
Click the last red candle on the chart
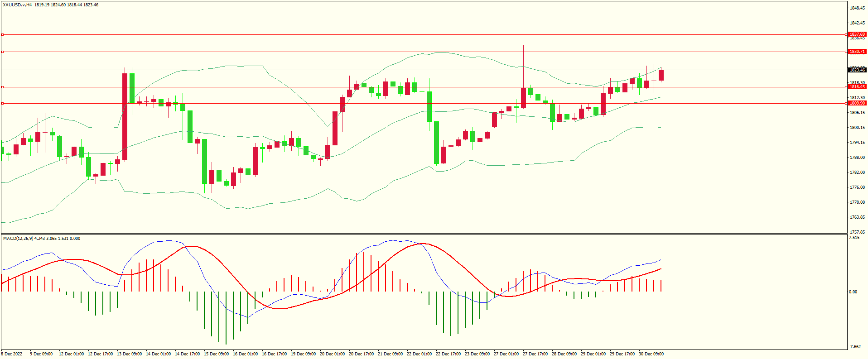pos(661,75)
